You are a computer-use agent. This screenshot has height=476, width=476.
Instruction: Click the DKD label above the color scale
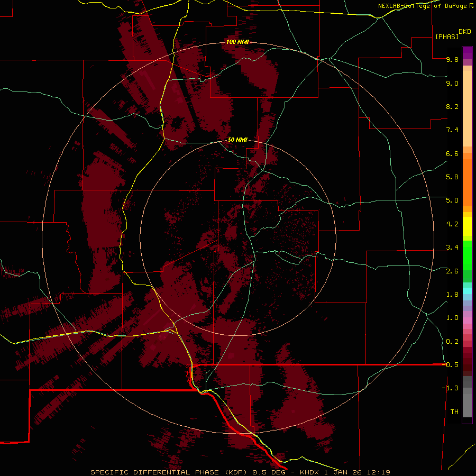coord(465,32)
